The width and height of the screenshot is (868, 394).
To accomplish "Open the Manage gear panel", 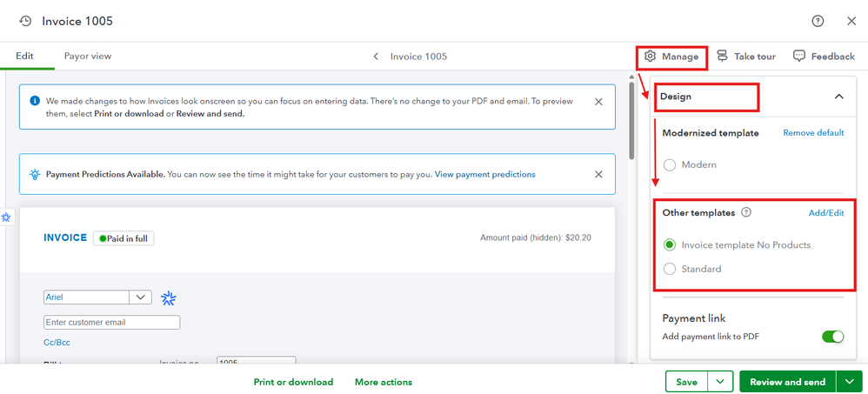I will click(x=671, y=57).
